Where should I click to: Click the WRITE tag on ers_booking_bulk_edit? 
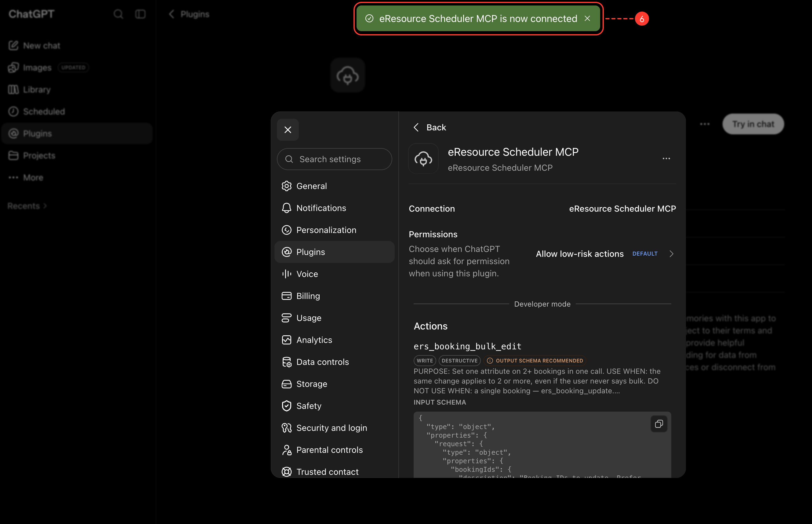(425, 361)
